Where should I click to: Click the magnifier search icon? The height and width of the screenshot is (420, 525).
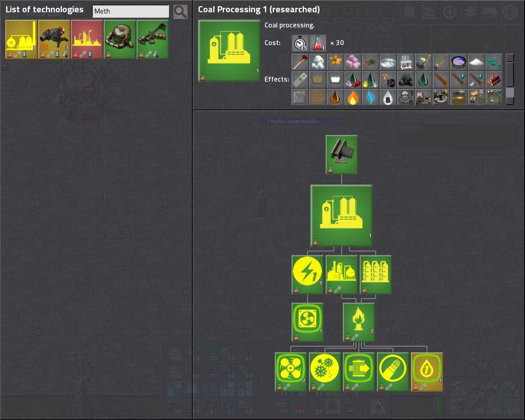point(180,11)
